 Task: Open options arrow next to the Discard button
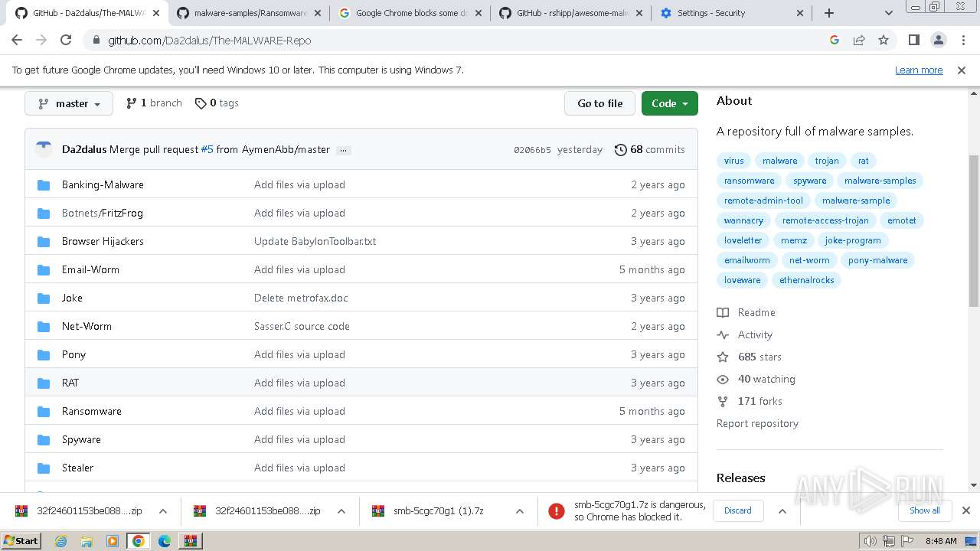pyautogui.click(x=782, y=511)
